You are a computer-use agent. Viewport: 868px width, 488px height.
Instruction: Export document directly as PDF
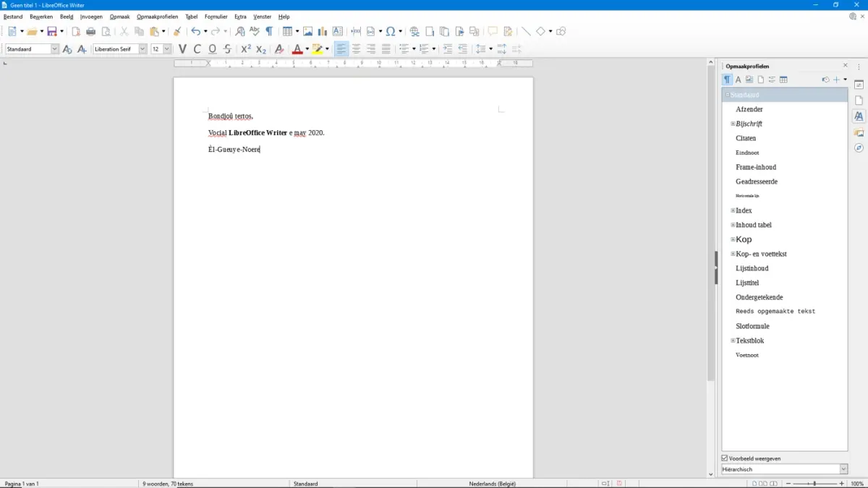[76, 31]
